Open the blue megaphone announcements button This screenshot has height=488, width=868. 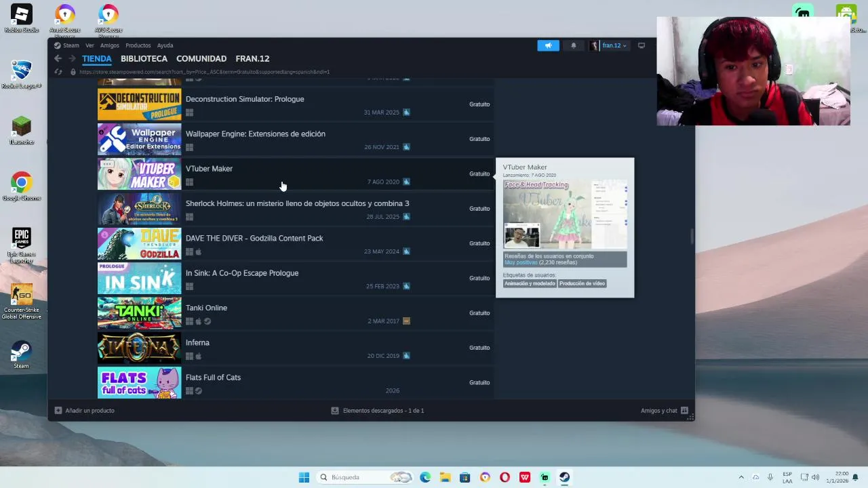tap(548, 45)
